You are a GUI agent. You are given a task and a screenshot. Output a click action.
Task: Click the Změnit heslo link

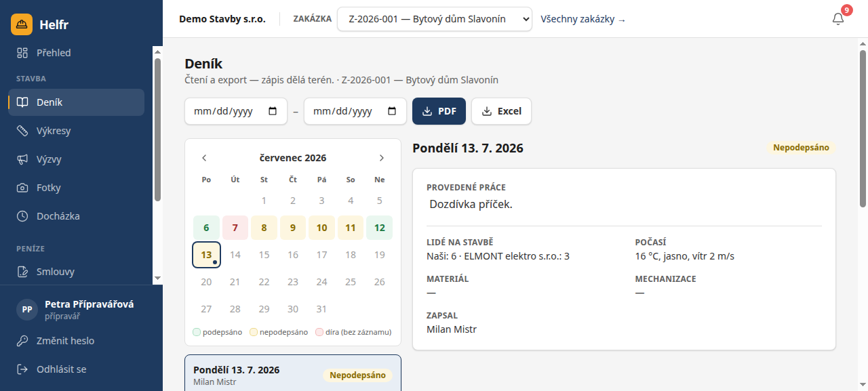pyautogui.click(x=81, y=341)
